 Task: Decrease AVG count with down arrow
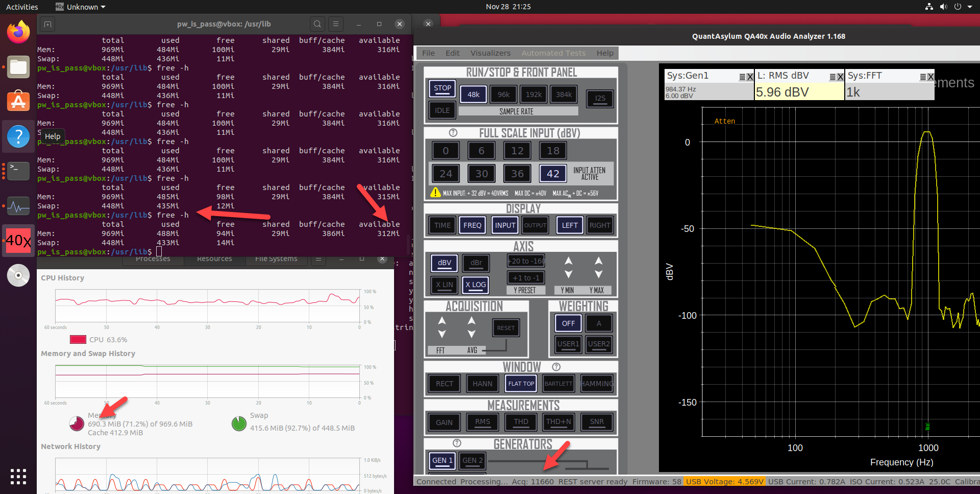pos(472,334)
